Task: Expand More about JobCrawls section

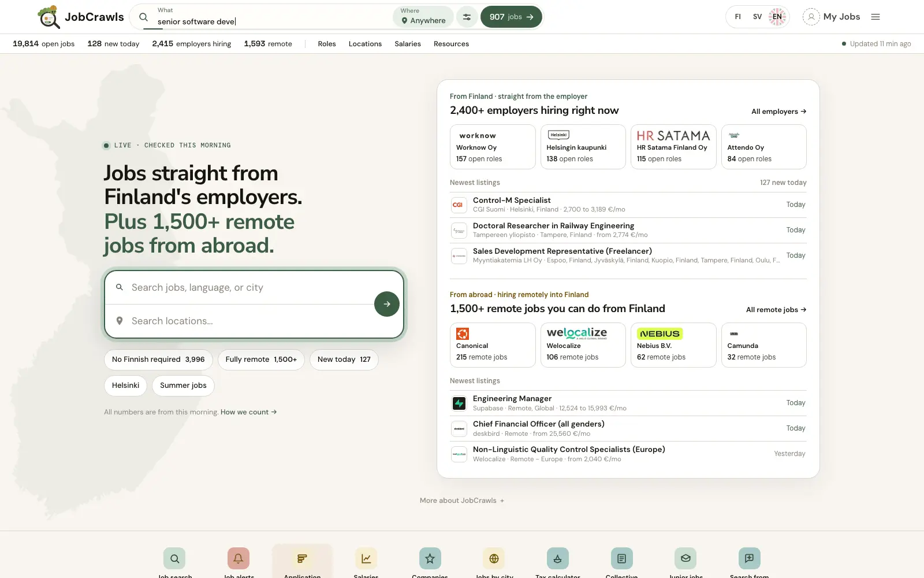Action: pos(462,501)
